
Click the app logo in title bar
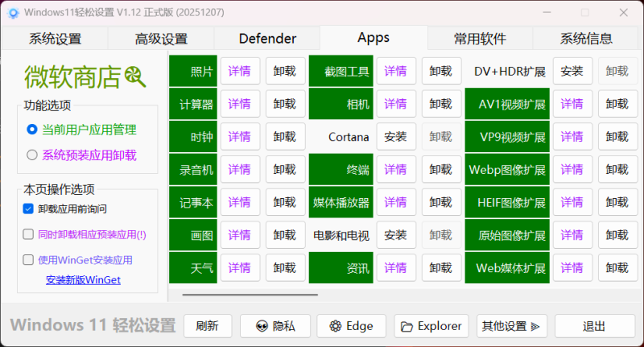pos(13,13)
